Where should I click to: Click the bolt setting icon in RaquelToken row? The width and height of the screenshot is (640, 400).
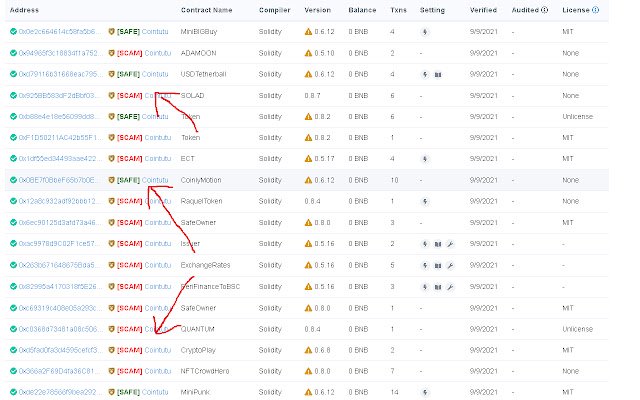(425, 201)
